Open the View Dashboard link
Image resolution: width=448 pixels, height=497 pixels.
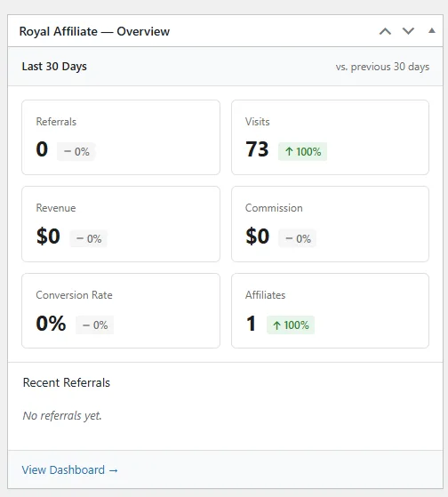point(69,469)
